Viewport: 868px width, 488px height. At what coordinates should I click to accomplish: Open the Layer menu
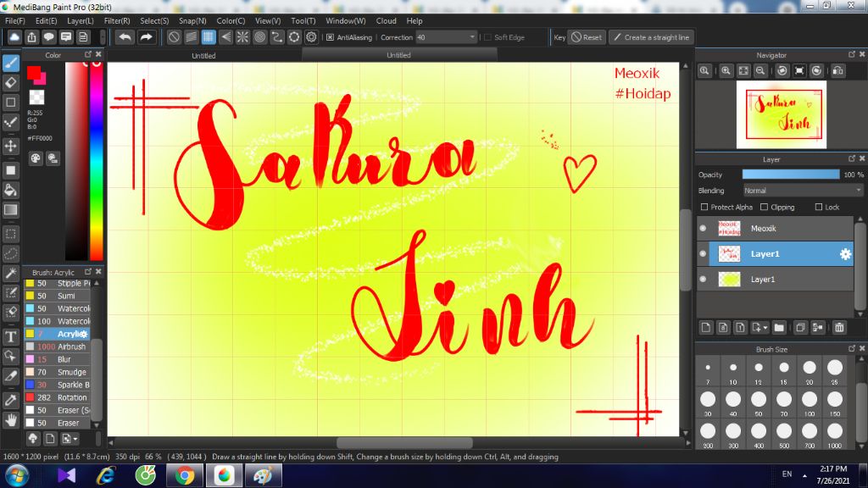pyautogui.click(x=81, y=20)
